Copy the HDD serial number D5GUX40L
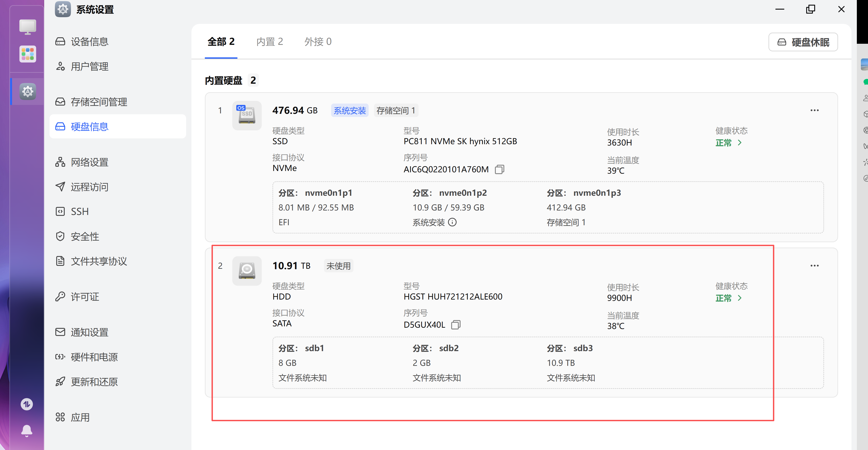The image size is (868, 450). point(456,325)
